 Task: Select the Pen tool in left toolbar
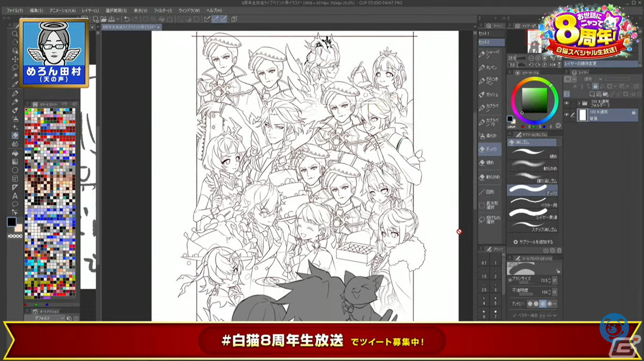[x=15, y=93]
